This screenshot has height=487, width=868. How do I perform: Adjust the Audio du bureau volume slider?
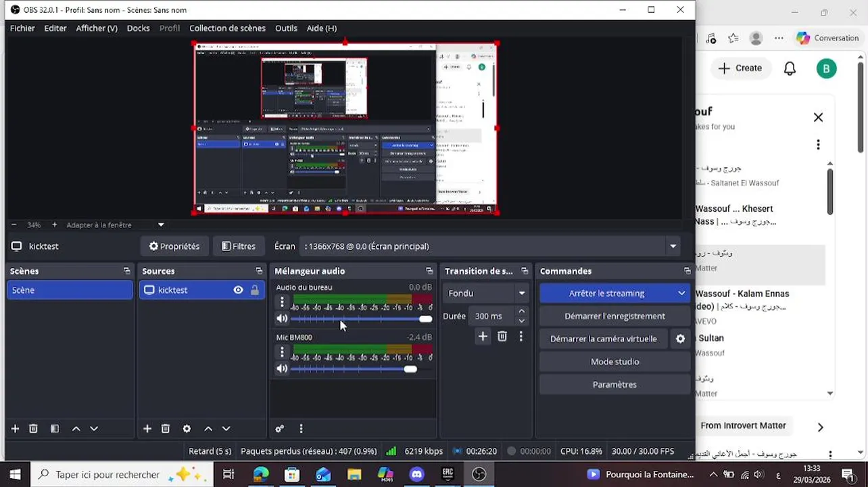[362, 319]
